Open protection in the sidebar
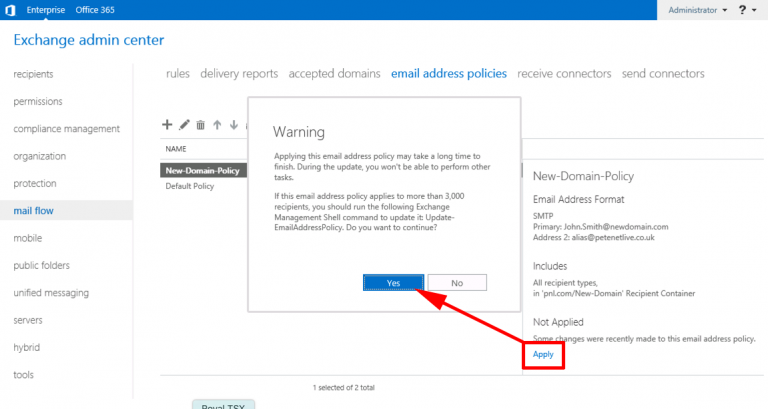 (x=35, y=183)
